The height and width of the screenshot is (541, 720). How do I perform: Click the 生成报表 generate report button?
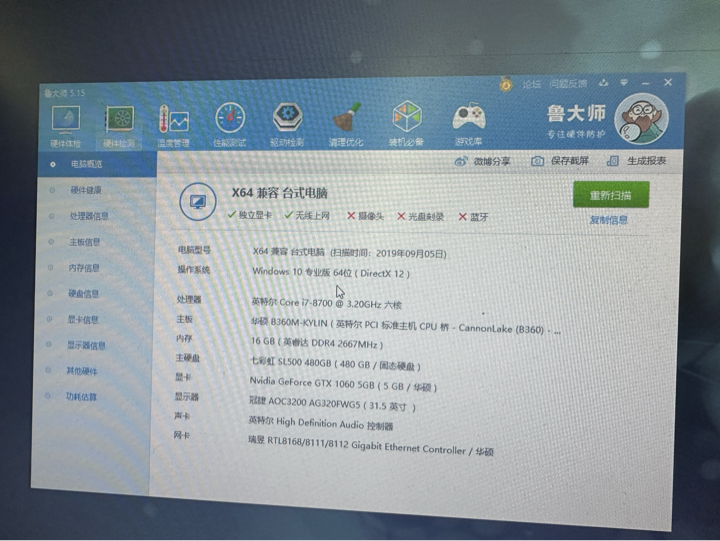point(636,161)
